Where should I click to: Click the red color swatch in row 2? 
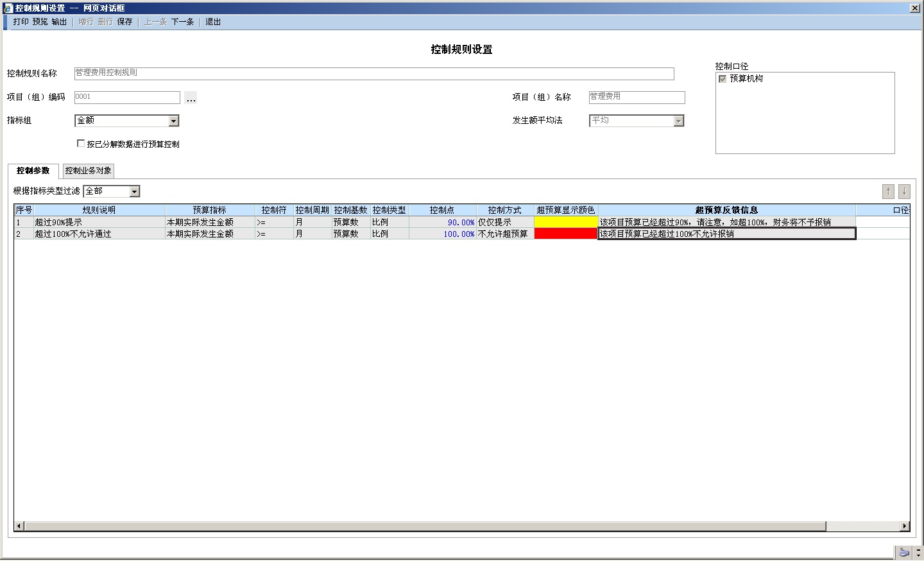coord(566,234)
